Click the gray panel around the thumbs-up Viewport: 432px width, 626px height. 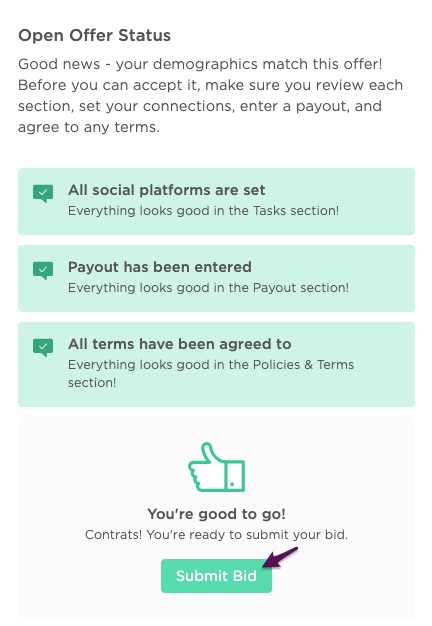coord(216,517)
